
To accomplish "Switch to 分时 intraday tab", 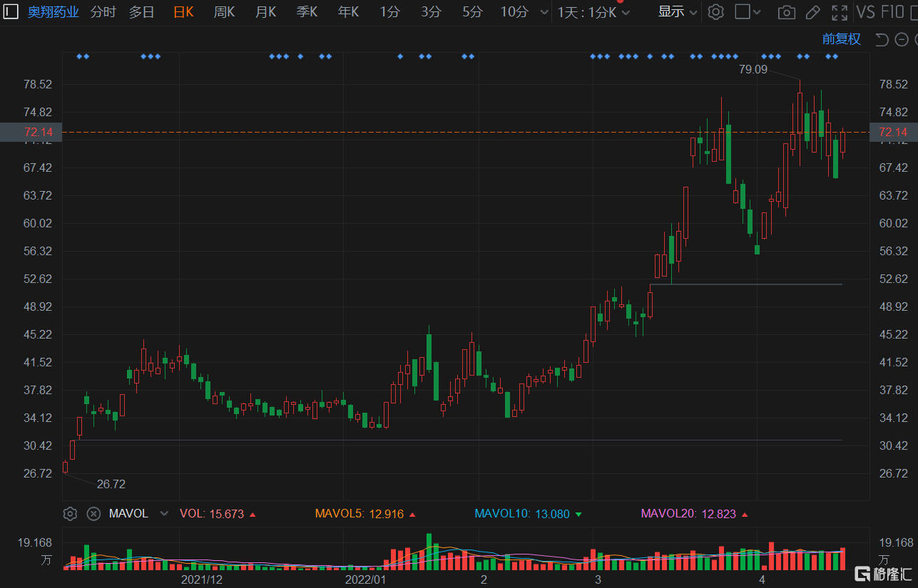I will coord(103,12).
